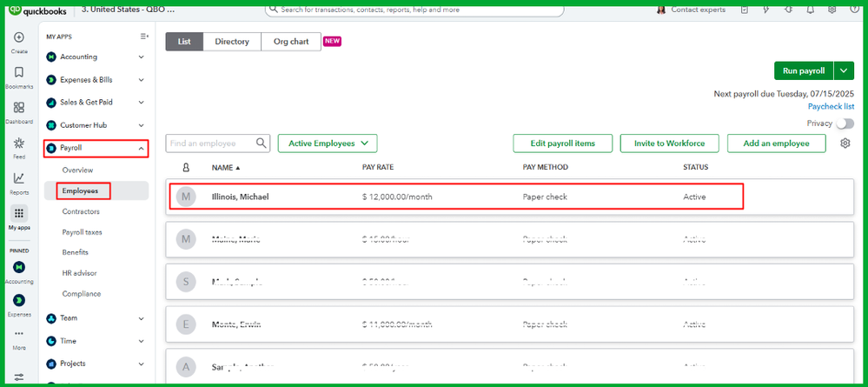Open Payroll Overview menu item
The image size is (868, 387).
coord(77,170)
